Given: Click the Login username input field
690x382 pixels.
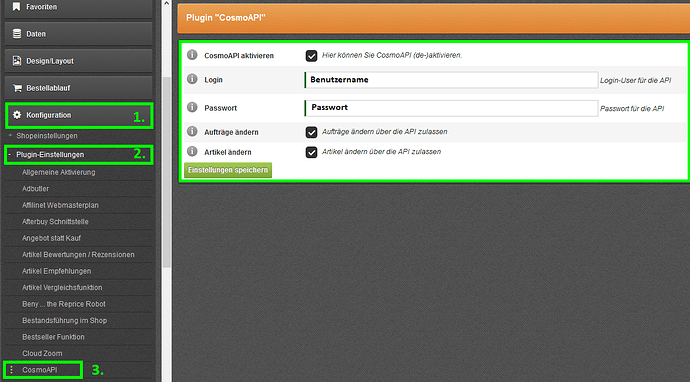Looking at the screenshot, I should (x=451, y=80).
